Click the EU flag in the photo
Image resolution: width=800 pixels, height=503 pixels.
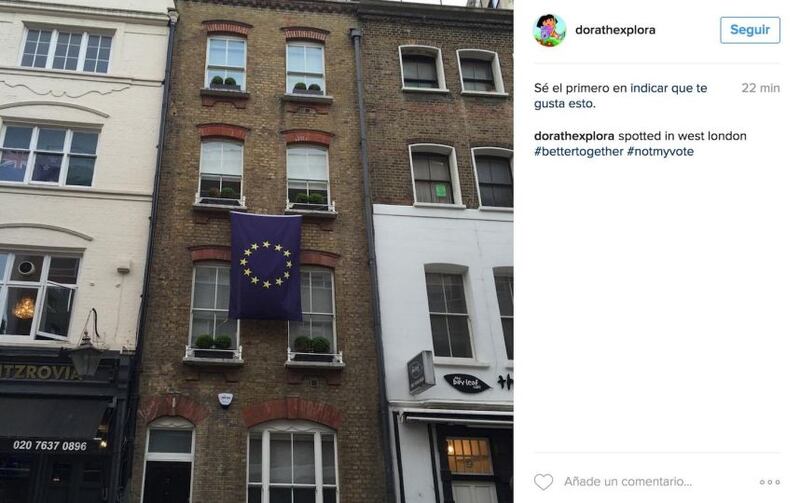(265, 266)
